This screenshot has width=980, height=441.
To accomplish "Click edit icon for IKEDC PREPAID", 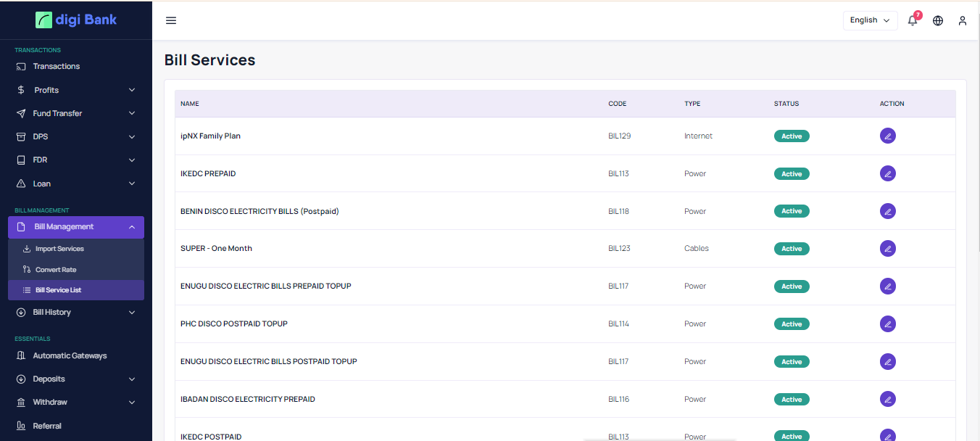I will pos(887,173).
